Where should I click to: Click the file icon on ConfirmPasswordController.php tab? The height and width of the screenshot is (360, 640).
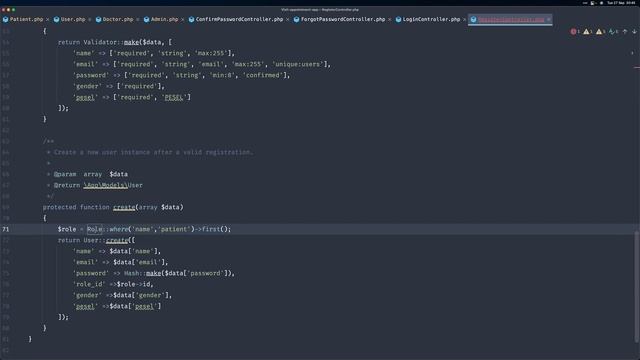pos(191,19)
